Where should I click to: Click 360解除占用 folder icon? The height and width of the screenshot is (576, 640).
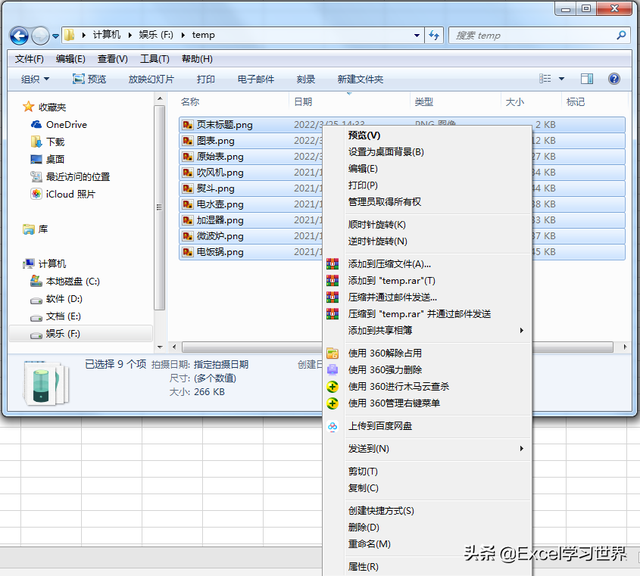332,353
